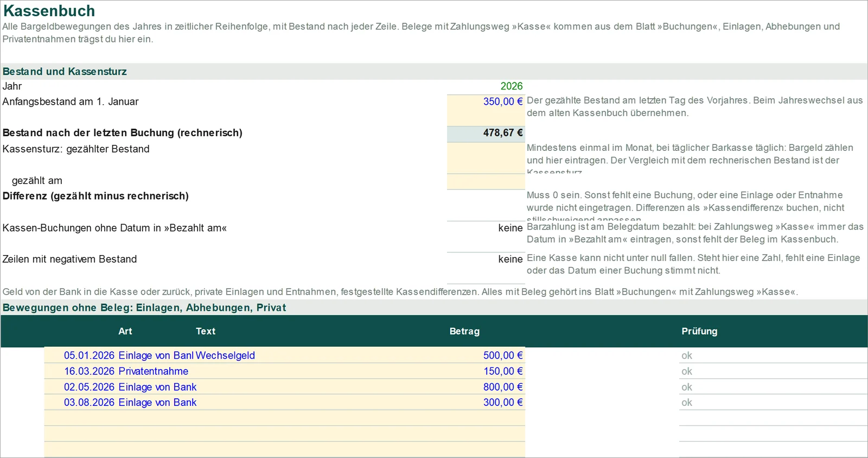Select the amount 800,00 €

(x=503, y=387)
